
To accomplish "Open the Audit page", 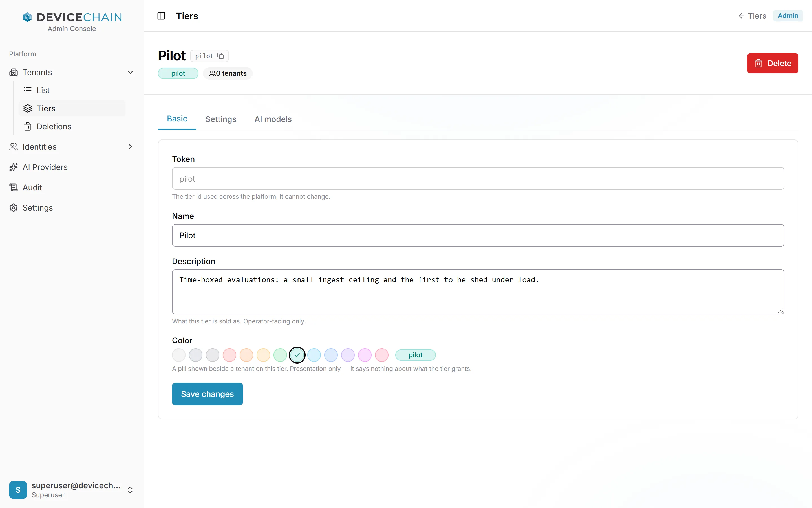I will pos(72,187).
